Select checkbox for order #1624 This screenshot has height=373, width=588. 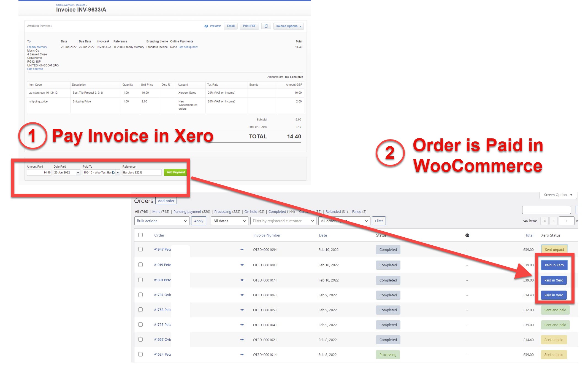(x=140, y=354)
